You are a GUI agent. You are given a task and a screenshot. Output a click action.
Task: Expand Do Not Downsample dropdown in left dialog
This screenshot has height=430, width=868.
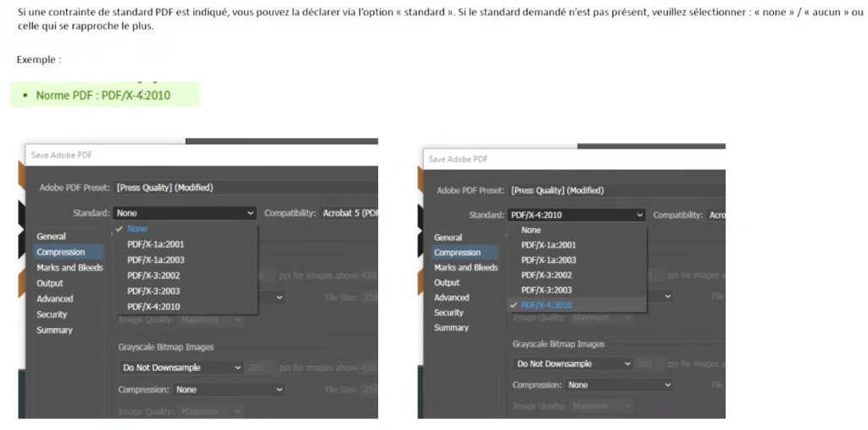click(181, 368)
